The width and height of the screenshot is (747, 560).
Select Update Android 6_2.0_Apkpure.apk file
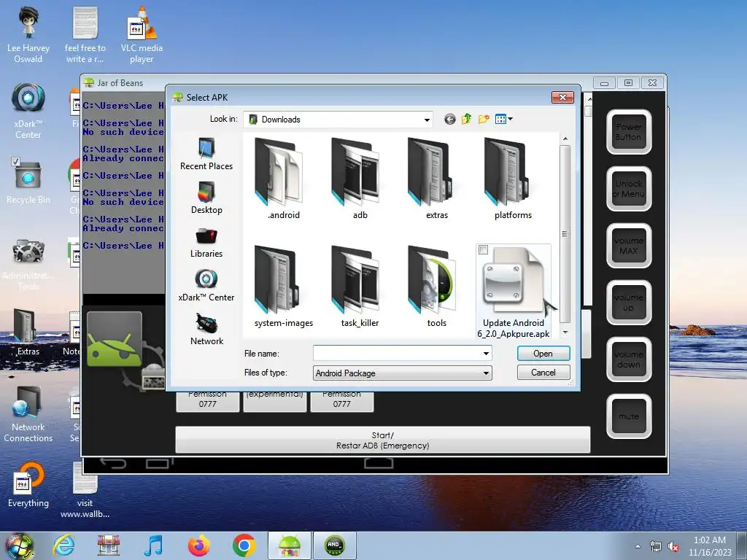(x=513, y=292)
